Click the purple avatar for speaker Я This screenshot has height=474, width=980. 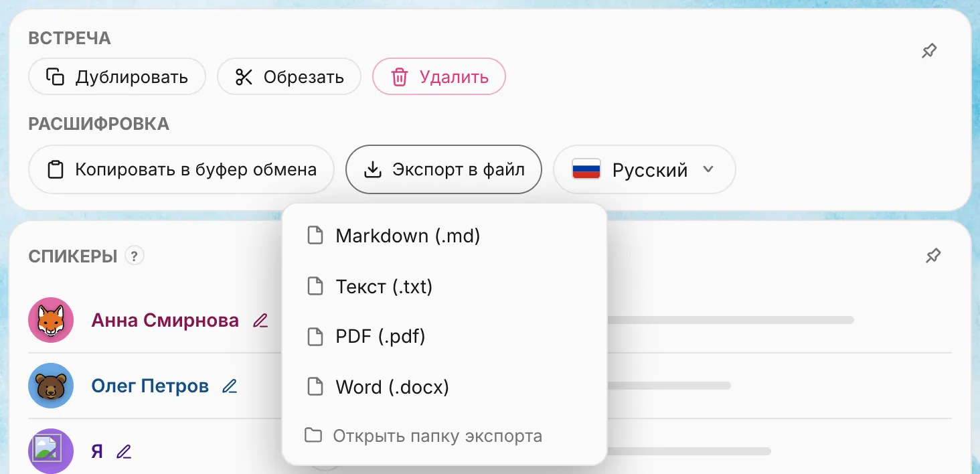51,451
